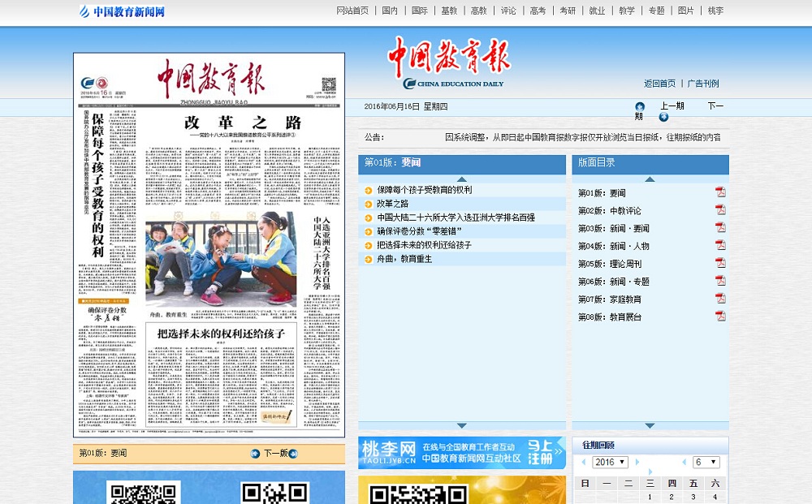Screen dimensions: 812x504
Task: Open 专题 in top navigation
Action: pyautogui.click(x=656, y=11)
